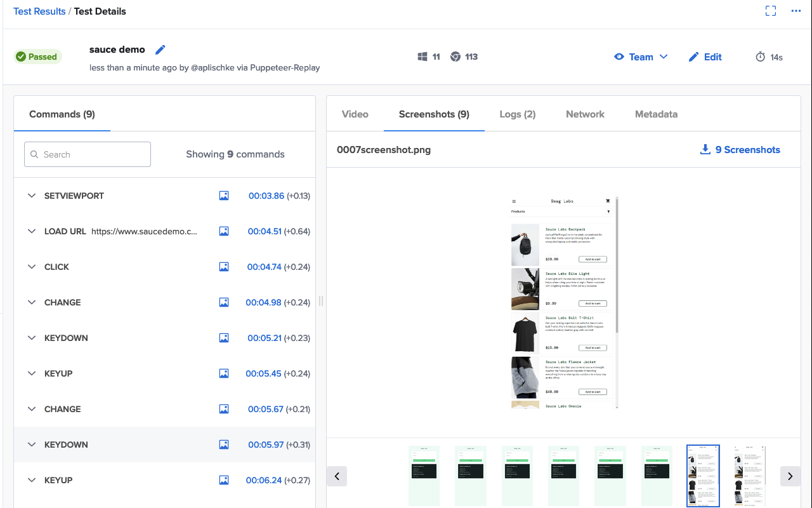The height and width of the screenshot is (508, 812).
Task: Click the Edit button
Action: pos(705,57)
